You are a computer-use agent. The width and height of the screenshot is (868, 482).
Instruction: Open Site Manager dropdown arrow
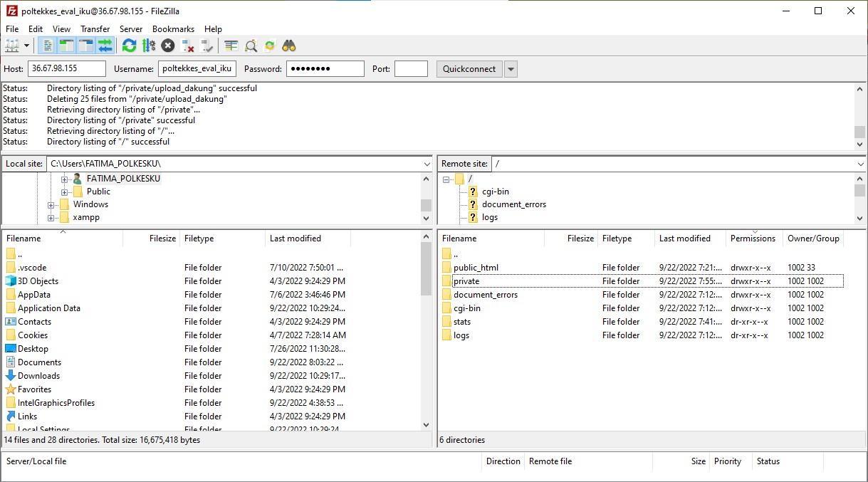[x=26, y=46]
